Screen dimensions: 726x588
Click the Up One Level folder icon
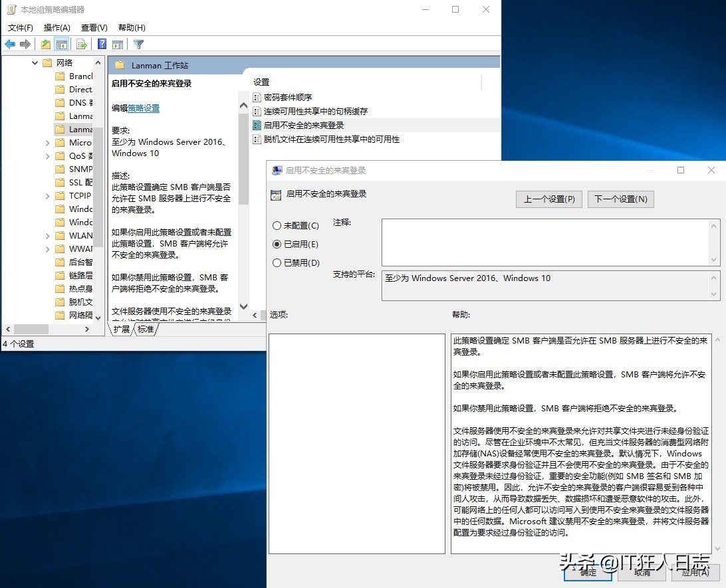[x=45, y=45]
